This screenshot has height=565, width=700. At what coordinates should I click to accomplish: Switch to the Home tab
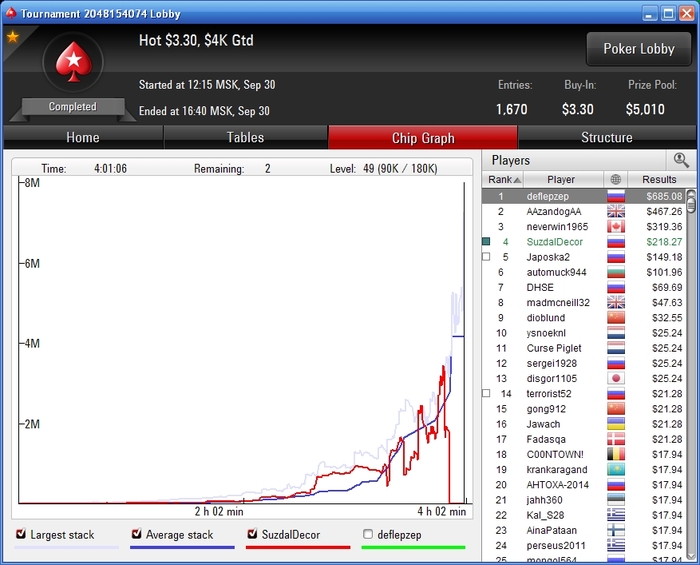tap(83, 137)
